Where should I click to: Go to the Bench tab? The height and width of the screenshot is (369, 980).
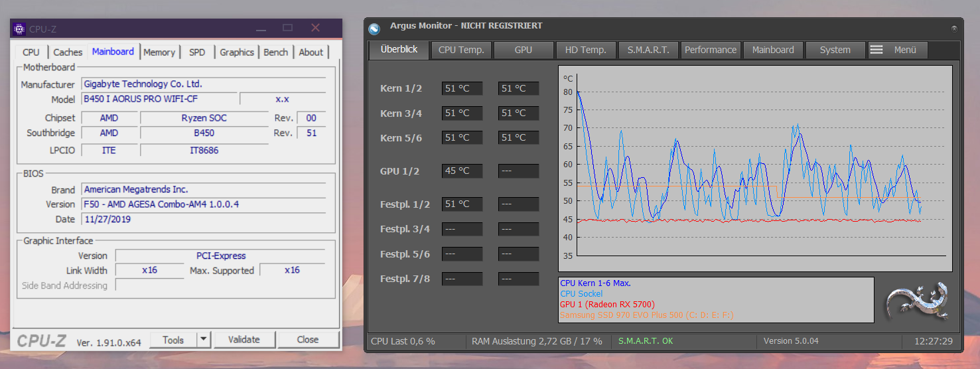(x=275, y=52)
